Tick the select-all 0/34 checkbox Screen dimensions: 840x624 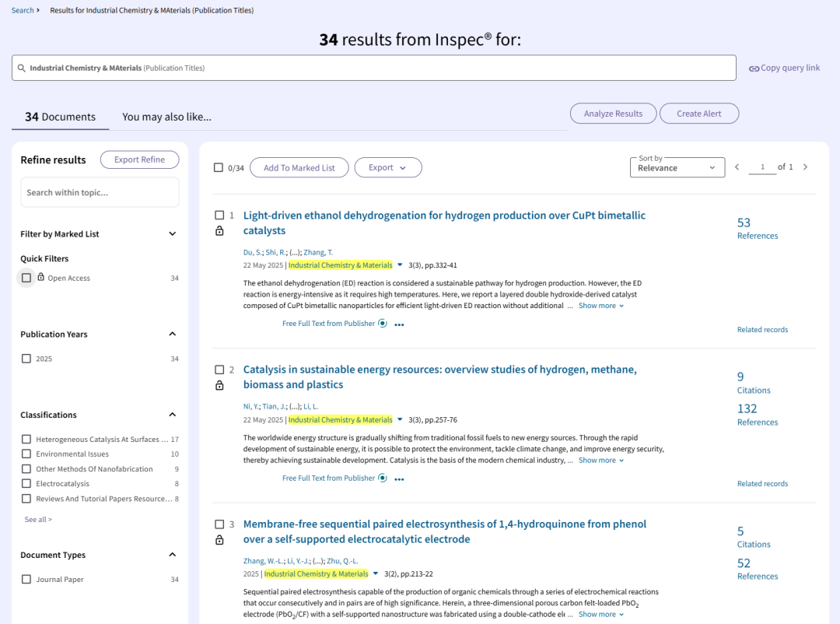pos(219,168)
